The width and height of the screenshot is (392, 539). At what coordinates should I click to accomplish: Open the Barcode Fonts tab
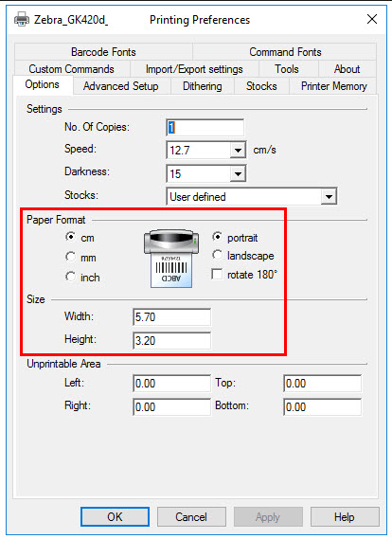(x=103, y=52)
